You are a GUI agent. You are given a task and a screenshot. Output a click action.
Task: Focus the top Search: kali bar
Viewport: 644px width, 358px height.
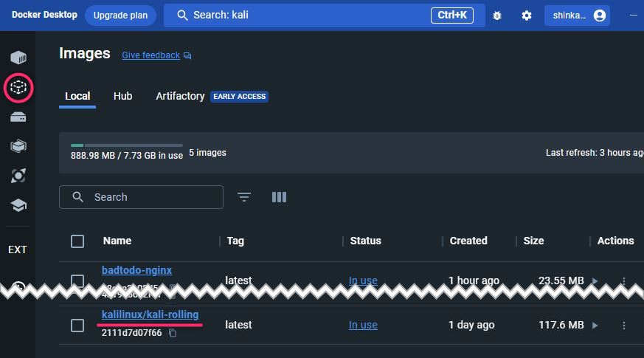coord(325,16)
